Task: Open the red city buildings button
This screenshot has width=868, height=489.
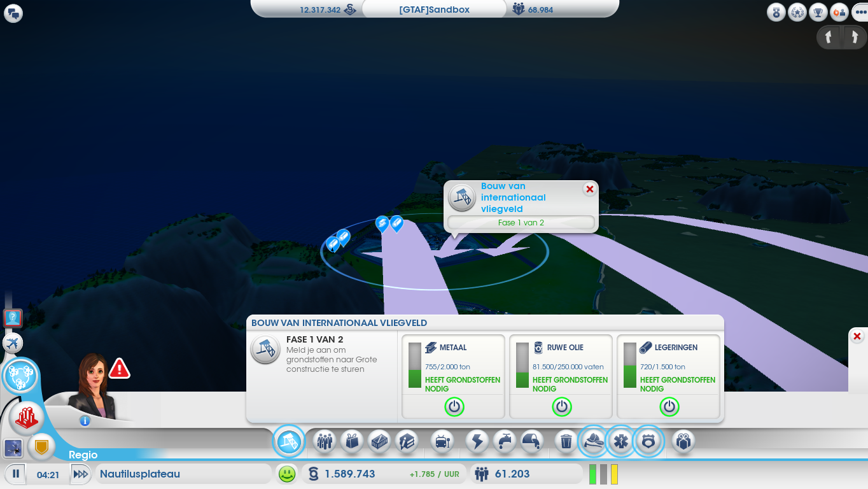Action: (x=27, y=418)
